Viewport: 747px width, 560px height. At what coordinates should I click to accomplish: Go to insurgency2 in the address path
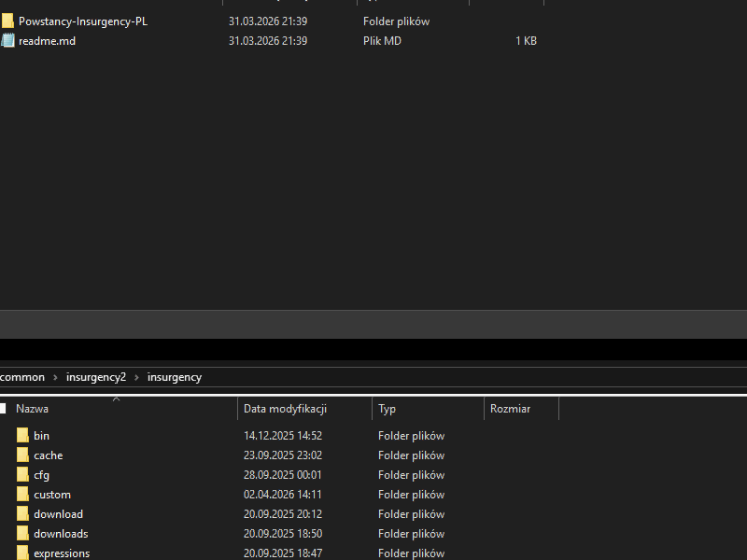click(x=95, y=378)
